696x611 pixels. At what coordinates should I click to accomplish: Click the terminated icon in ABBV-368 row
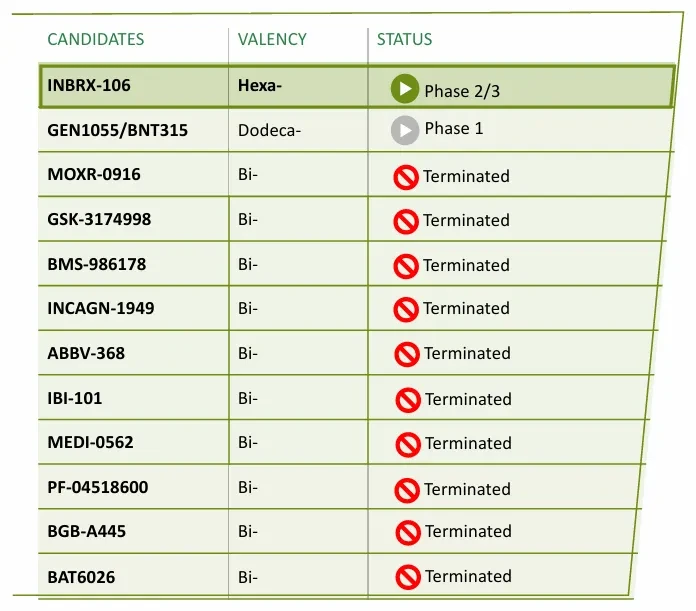point(407,355)
